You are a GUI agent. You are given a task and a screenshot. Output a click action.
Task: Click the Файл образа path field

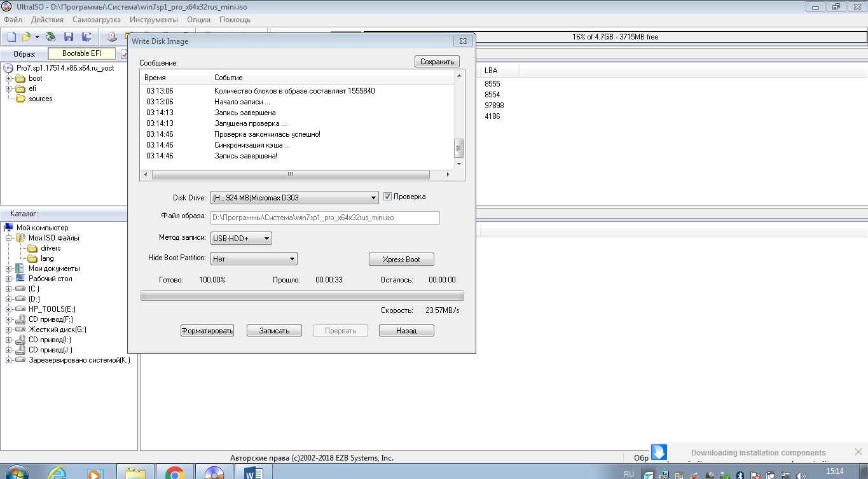[325, 218]
